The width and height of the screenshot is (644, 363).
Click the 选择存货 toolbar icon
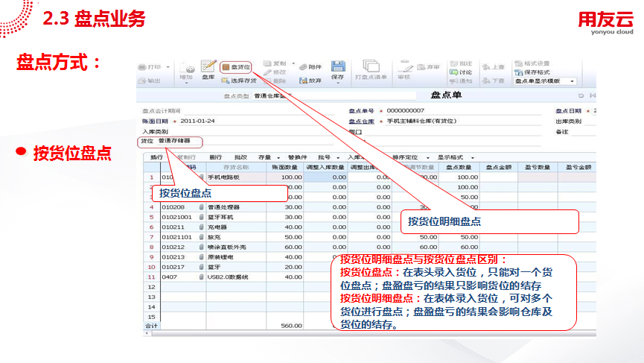(x=225, y=81)
